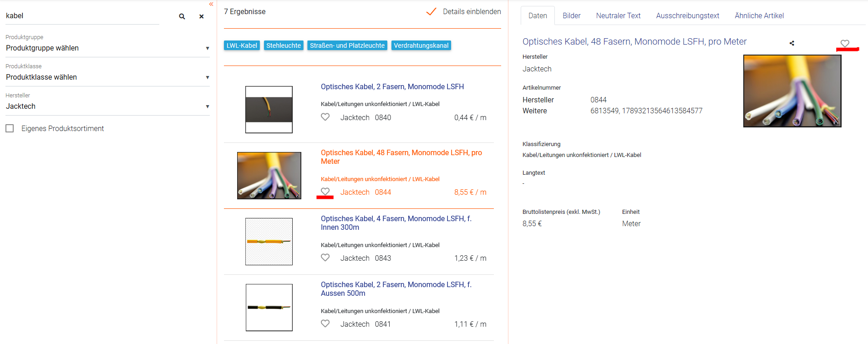Clear the search field with the X icon

(201, 16)
